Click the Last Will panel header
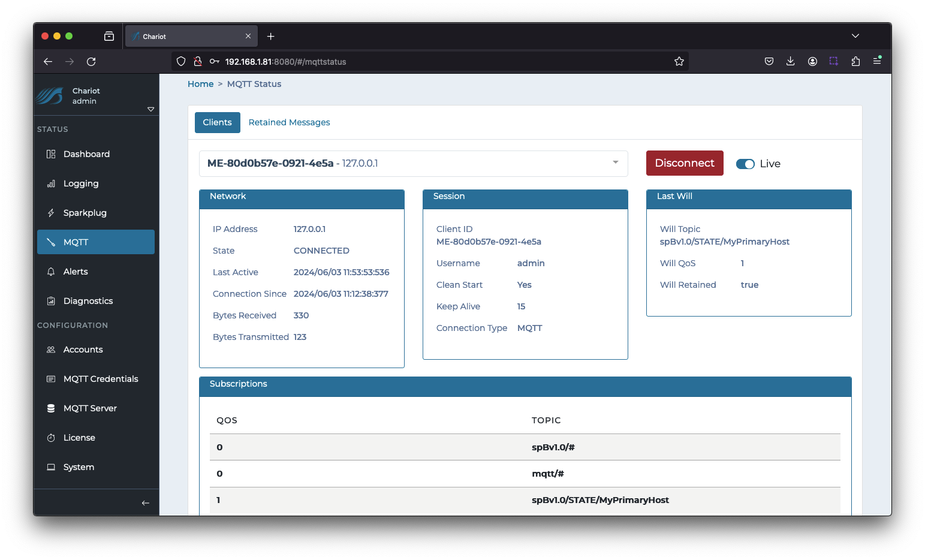 pos(749,199)
